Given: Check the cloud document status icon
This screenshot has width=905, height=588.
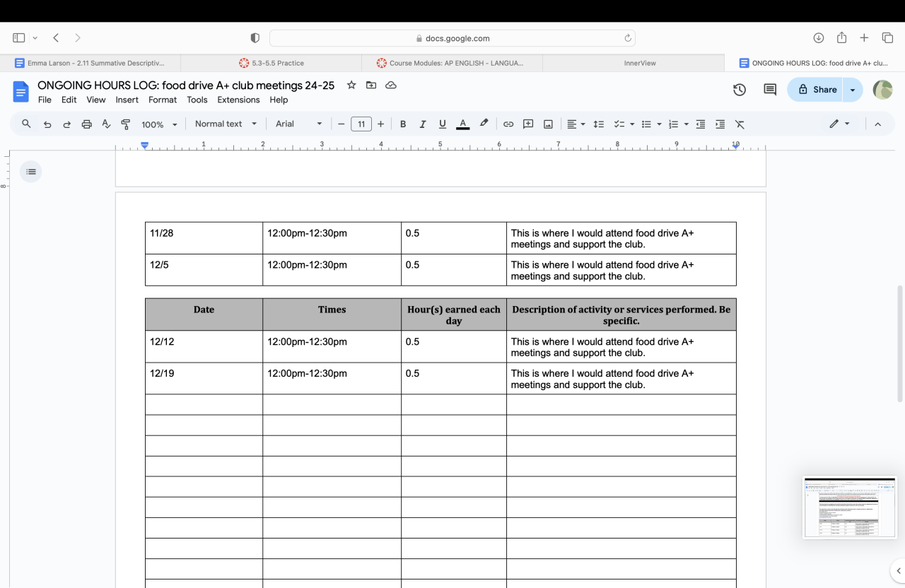Looking at the screenshot, I should [x=391, y=86].
